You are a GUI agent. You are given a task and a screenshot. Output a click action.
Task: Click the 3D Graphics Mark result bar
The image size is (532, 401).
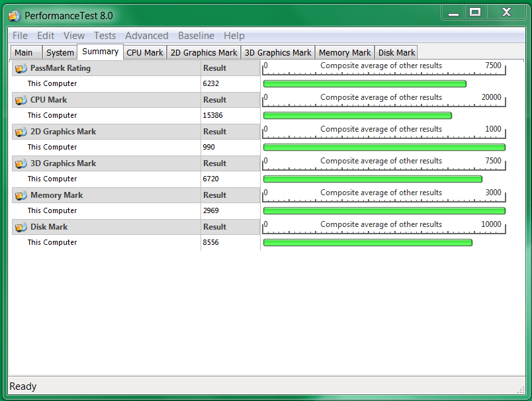pyautogui.click(x=373, y=179)
